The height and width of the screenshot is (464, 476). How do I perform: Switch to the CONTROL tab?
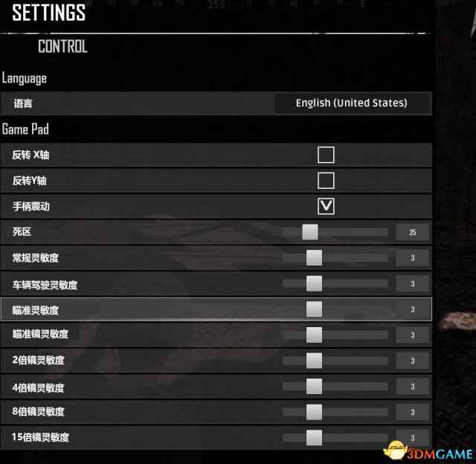[x=62, y=46]
